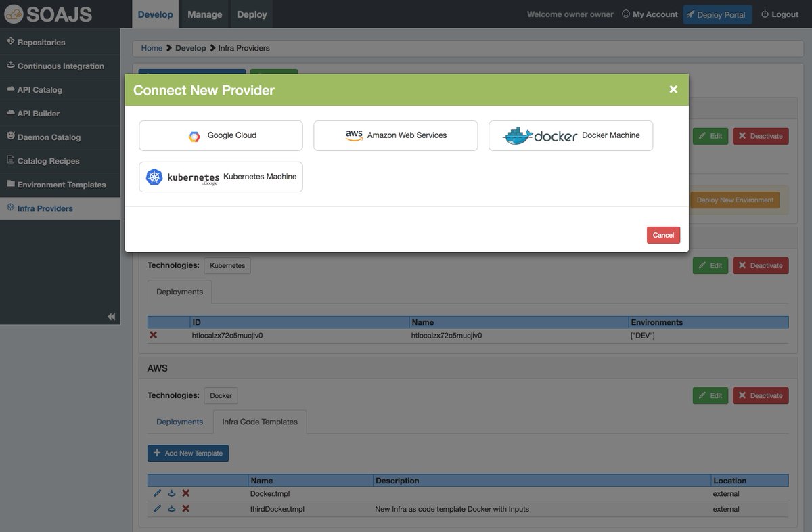This screenshot has width=812, height=532.
Task: Go to Home breadcrumb
Action: (152, 48)
